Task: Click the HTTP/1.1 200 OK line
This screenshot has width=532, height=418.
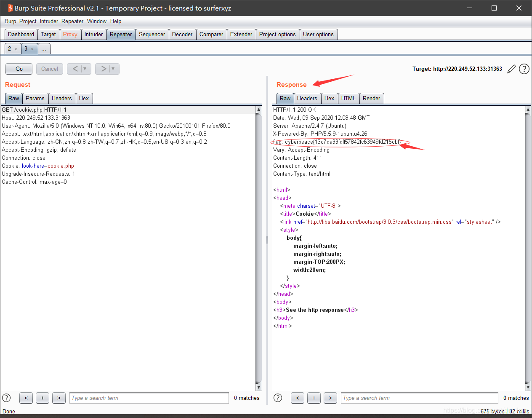Action: click(x=295, y=110)
